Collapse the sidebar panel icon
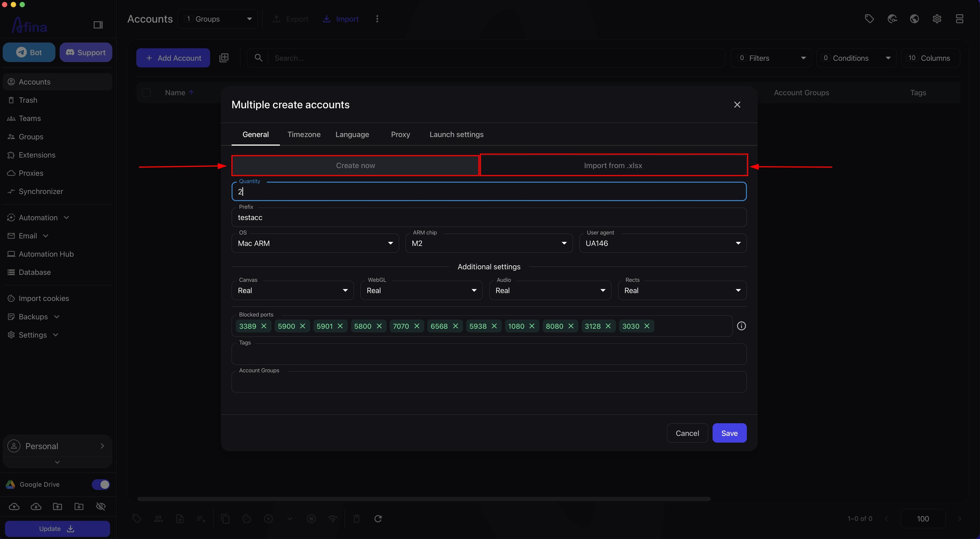This screenshot has height=539, width=980. tap(98, 25)
